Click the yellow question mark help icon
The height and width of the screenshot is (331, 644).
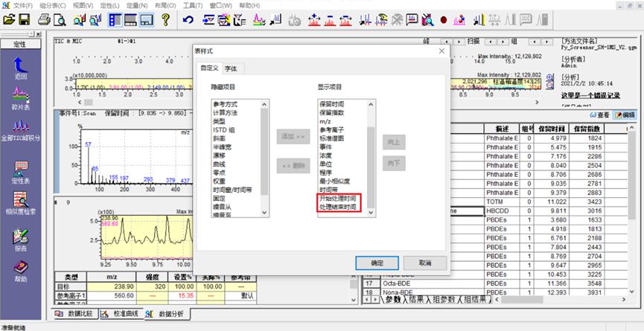[165, 19]
